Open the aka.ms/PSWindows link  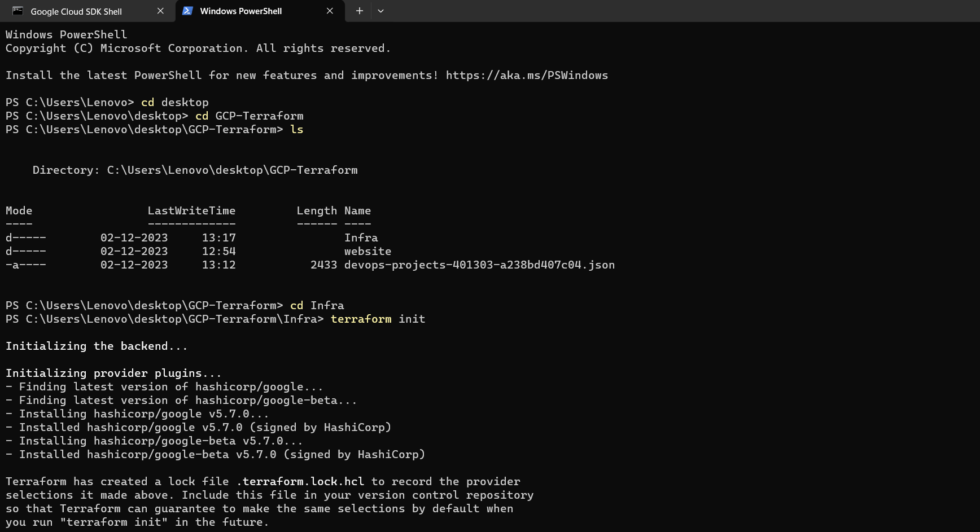(x=527, y=76)
